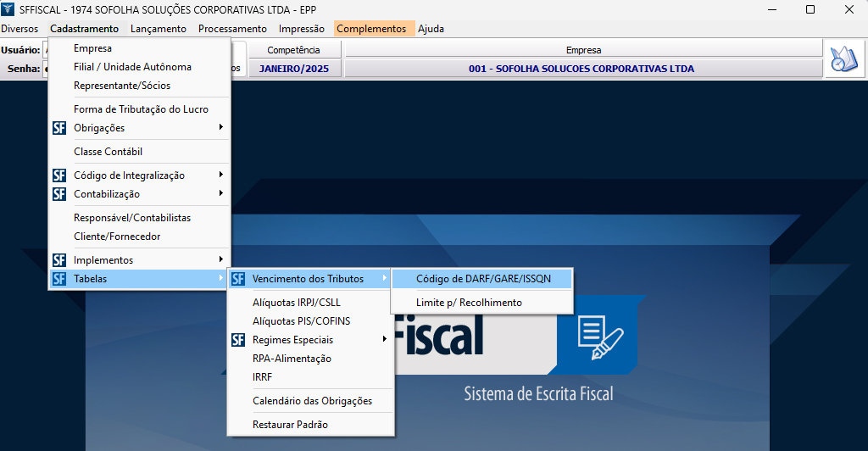The height and width of the screenshot is (451, 868).
Task: Select Código de DARF/GARE/ISSQN menu entry
Action: point(481,279)
